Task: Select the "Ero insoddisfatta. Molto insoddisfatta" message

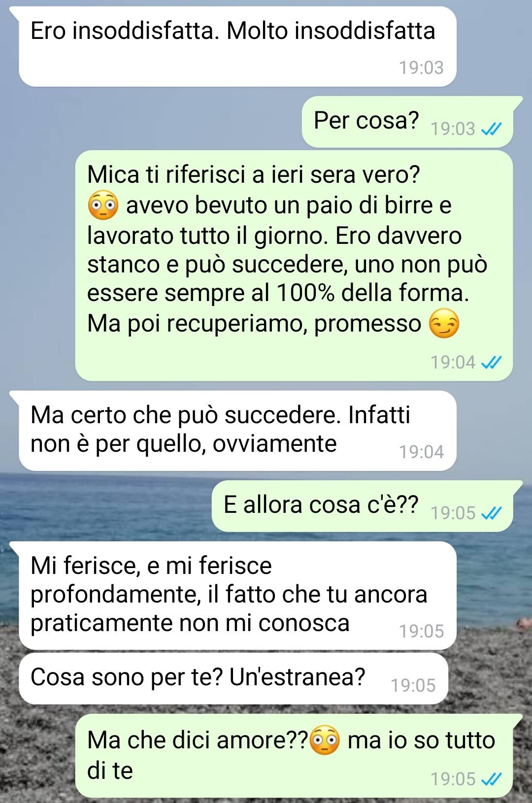Action: coord(237,47)
